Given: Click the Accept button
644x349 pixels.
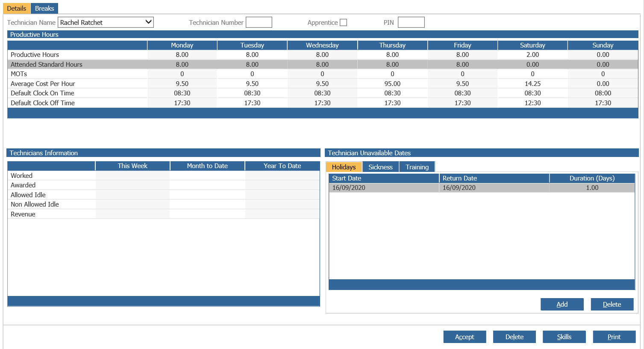Looking at the screenshot, I should 465,337.
